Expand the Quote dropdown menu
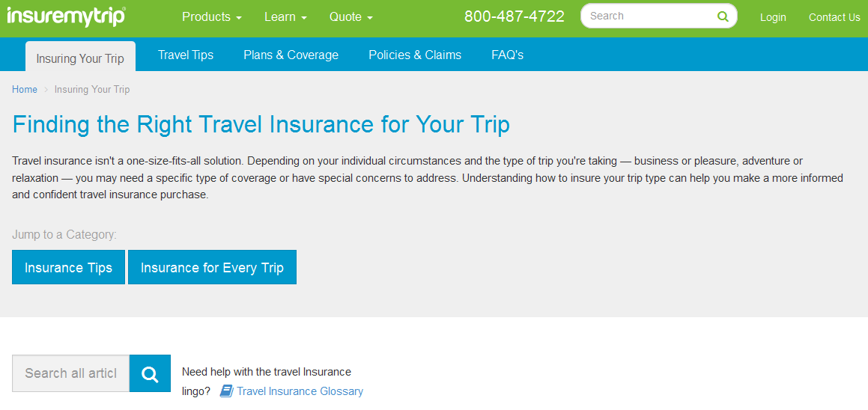The height and width of the screenshot is (410, 868). [350, 16]
